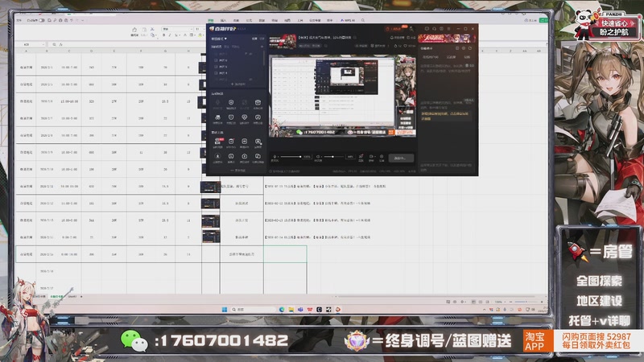
Task: Click the scissors Cut icon in WPS ribbon
Action: [152, 29]
